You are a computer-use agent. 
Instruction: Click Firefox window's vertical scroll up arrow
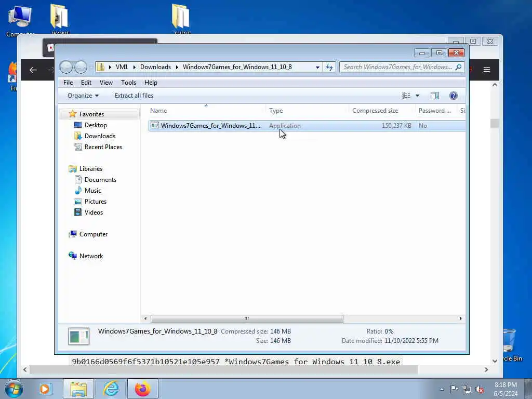coord(495,85)
